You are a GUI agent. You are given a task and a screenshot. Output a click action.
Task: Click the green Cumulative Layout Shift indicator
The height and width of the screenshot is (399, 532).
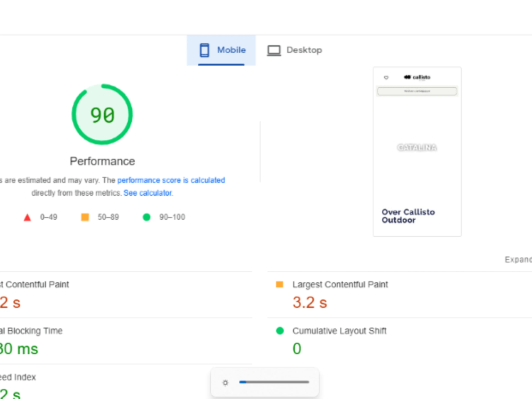coord(280,330)
